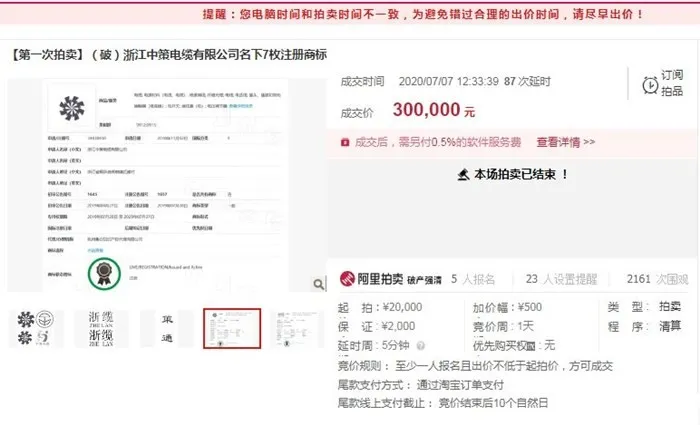Click the 订阅拍品 subscribe label
Screen dimensions: 700x425
[672, 83]
